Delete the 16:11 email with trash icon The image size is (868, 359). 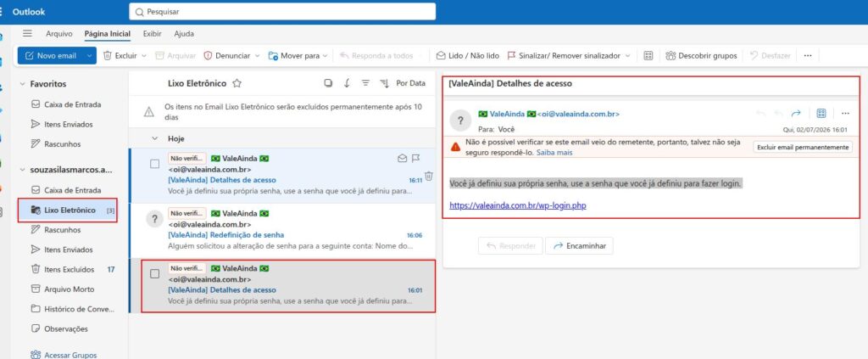pos(429,177)
